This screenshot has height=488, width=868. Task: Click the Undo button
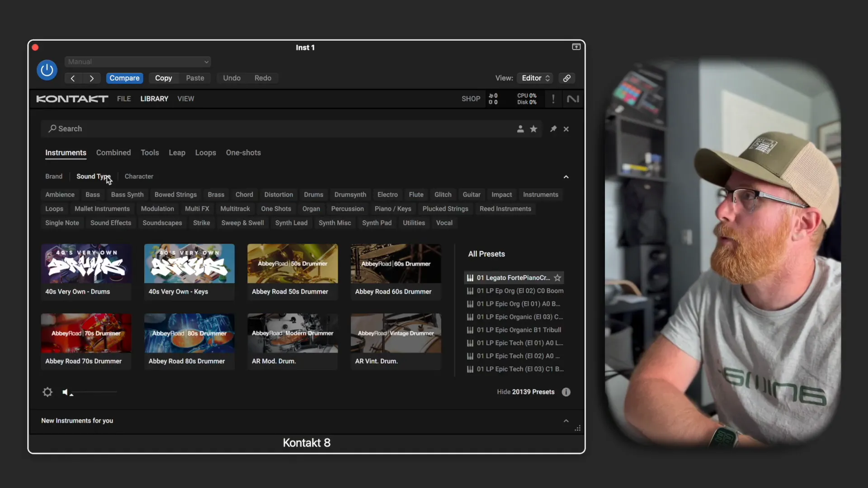[x=231, y=78]
